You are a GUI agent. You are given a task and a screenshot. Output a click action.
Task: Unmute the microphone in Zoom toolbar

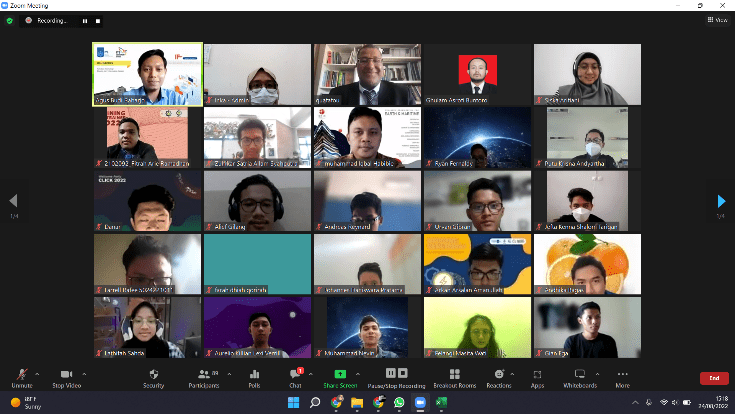coord(21,375)
